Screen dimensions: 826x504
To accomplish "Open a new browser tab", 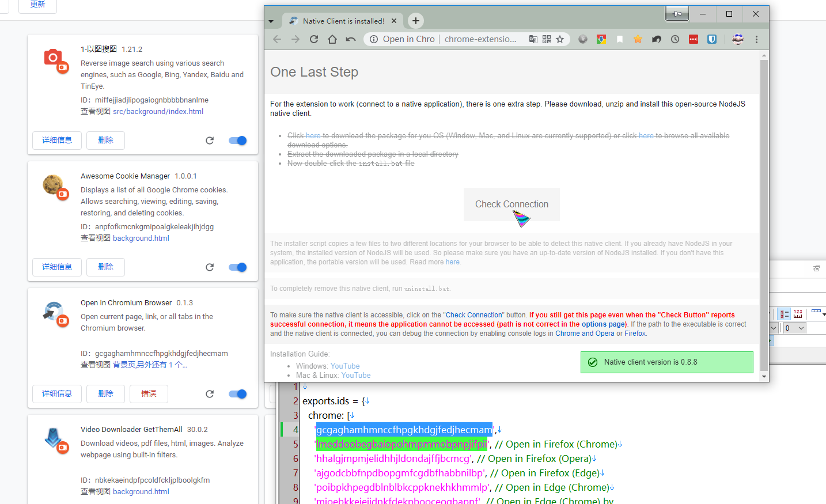I will (416, 21).
